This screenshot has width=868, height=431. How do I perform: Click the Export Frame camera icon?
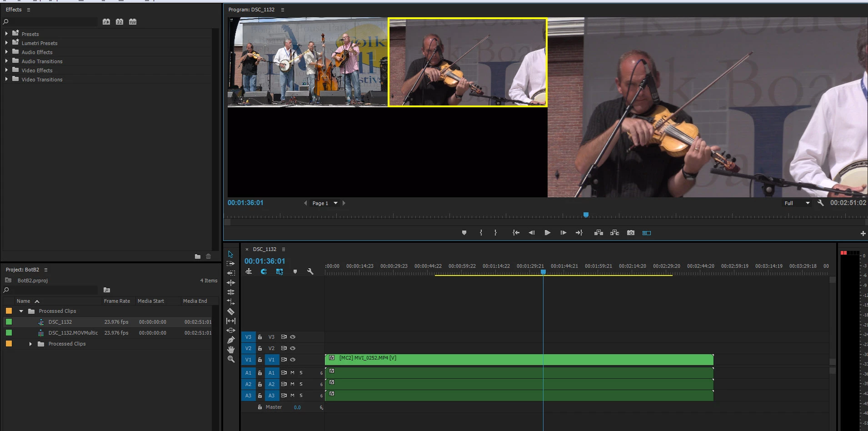pyautogui.click(x=630, y=233)
